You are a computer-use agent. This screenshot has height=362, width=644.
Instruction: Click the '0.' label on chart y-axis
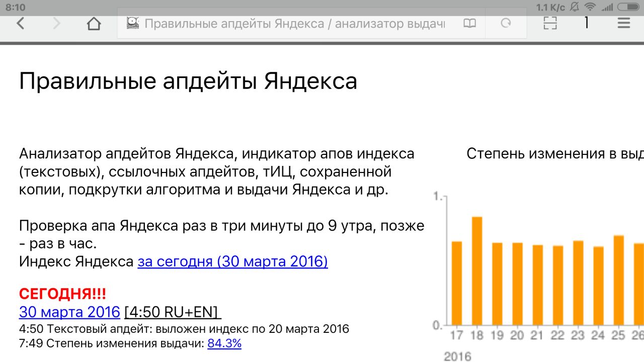[x=438, y=325]
